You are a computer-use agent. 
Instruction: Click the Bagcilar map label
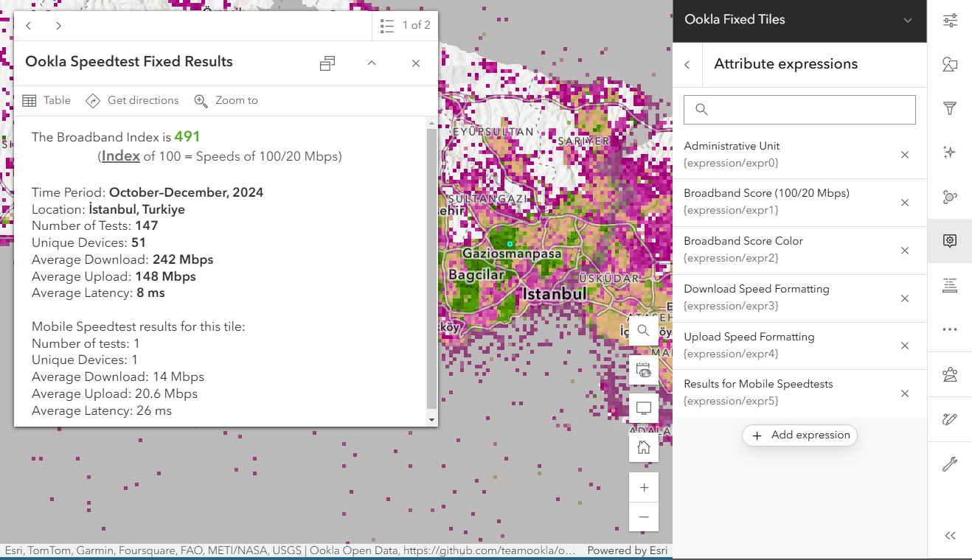pos(476,275)
